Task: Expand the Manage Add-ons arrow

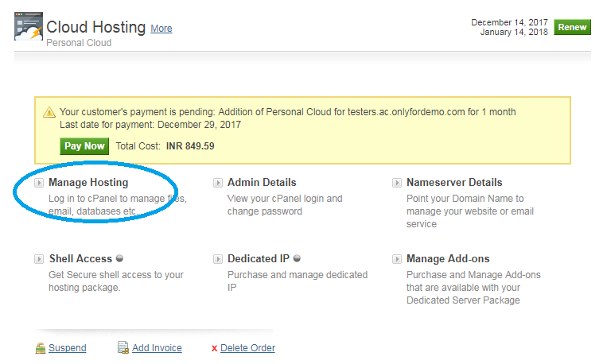Action: tap(397, 259)
